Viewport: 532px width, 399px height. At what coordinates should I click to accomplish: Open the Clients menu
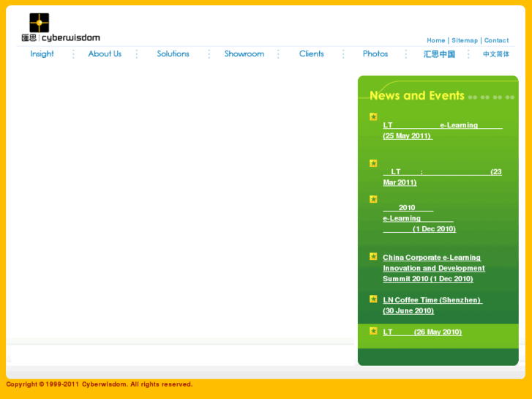pyautogui.click(x=312, y=53)
